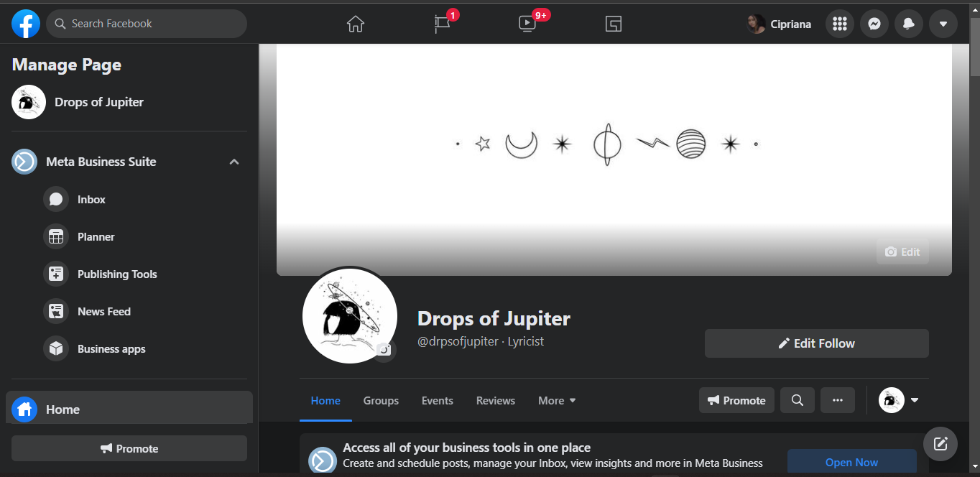Expand the More tab dropdown
The image size is (980, 477).
(x=557, y=400)
